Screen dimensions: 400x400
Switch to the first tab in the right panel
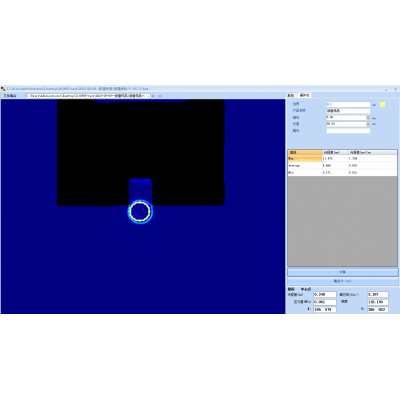(290, 96)
